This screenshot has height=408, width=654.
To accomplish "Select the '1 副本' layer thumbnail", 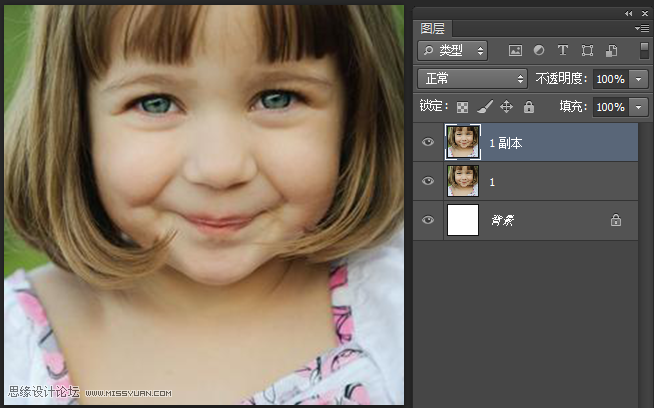I will (x=463, y=142).
